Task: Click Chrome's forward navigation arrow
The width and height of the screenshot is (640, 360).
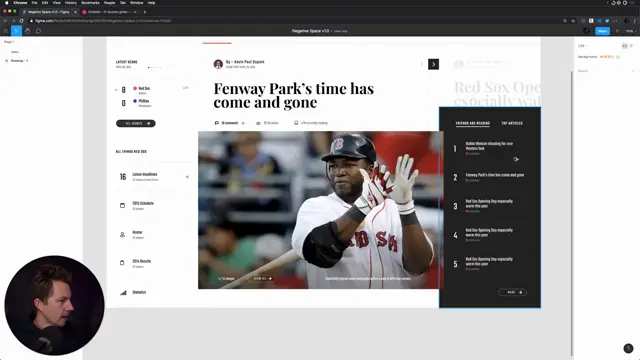Action: coord(13,21)
